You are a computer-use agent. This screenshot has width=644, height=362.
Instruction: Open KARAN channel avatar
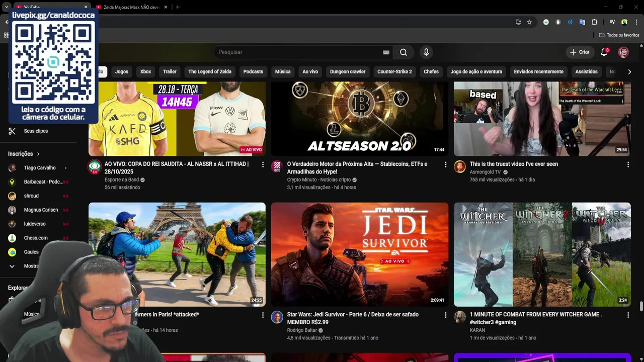[460, 317]
